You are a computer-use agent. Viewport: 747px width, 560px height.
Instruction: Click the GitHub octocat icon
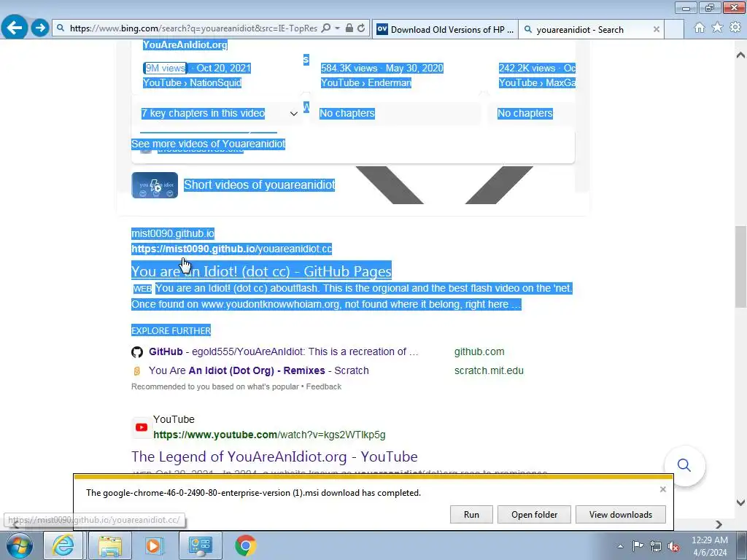tap(137, 352)
